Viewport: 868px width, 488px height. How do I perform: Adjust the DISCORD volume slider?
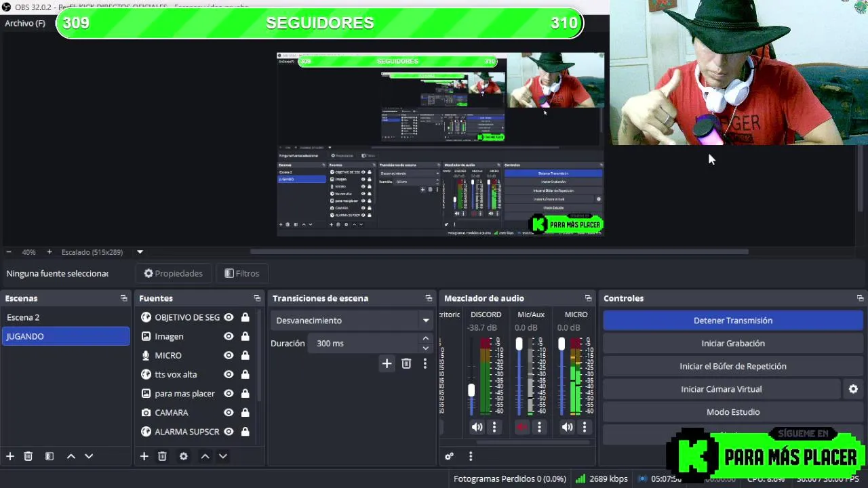pos(471,390)
